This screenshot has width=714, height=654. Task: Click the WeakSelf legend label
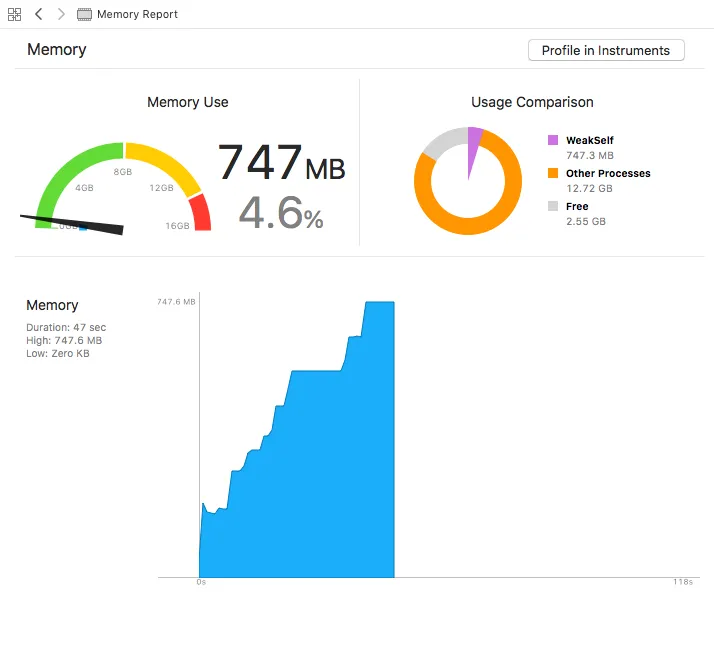tap(590, 140)
